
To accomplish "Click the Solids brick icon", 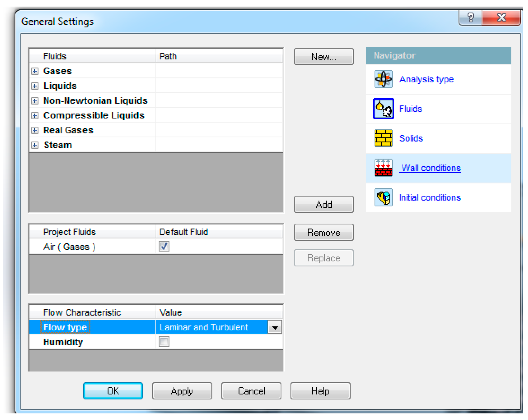I will point(383,138).
